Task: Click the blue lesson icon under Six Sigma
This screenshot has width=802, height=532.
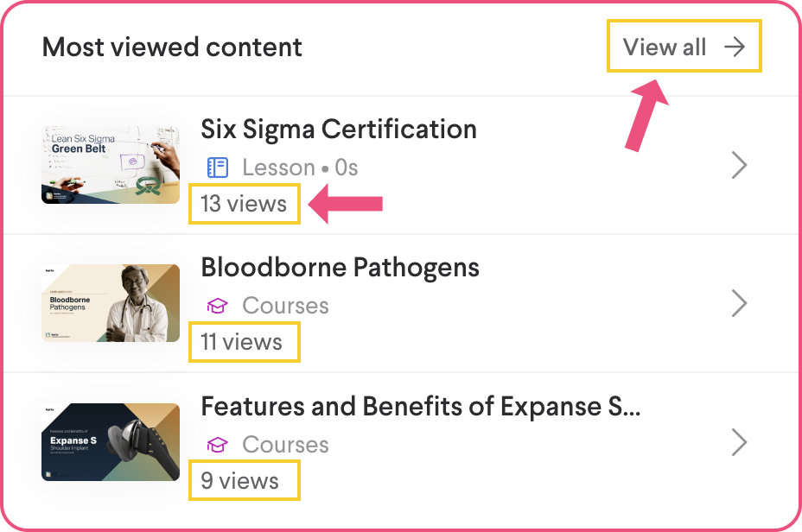Action: (x=217, y=167)
